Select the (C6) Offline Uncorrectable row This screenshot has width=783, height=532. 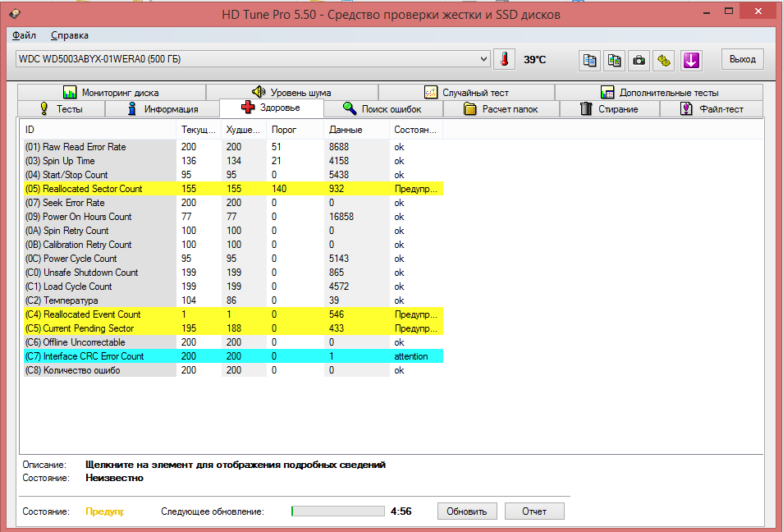tap(233, 342)
